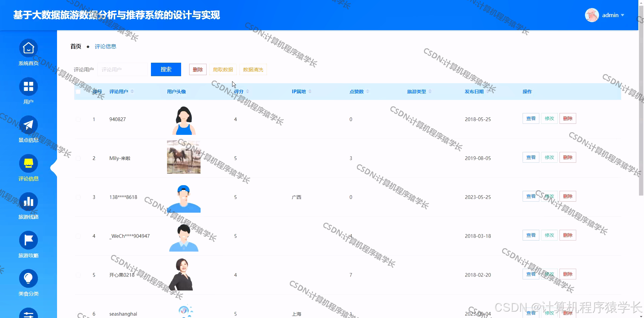The image size is (644, 318).
Task: Click 查看 for 138****8618 row
Action: pyautogui.click(x=531, y=196)
